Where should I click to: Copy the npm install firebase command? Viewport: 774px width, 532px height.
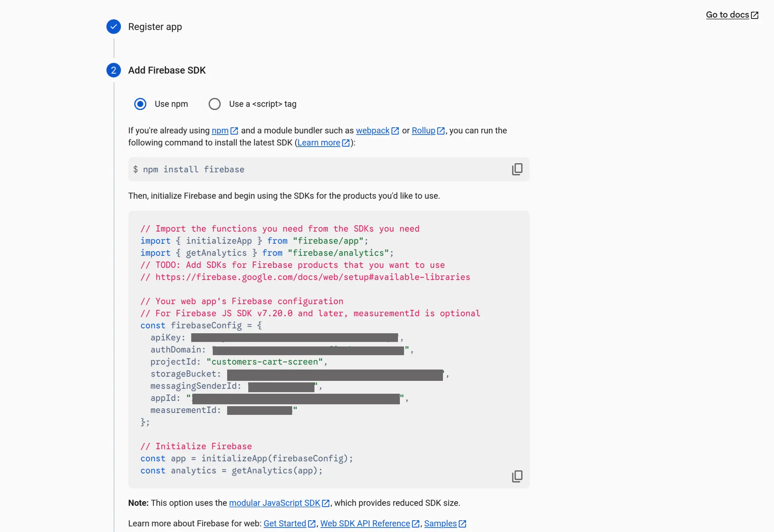(x=517, y=169)
